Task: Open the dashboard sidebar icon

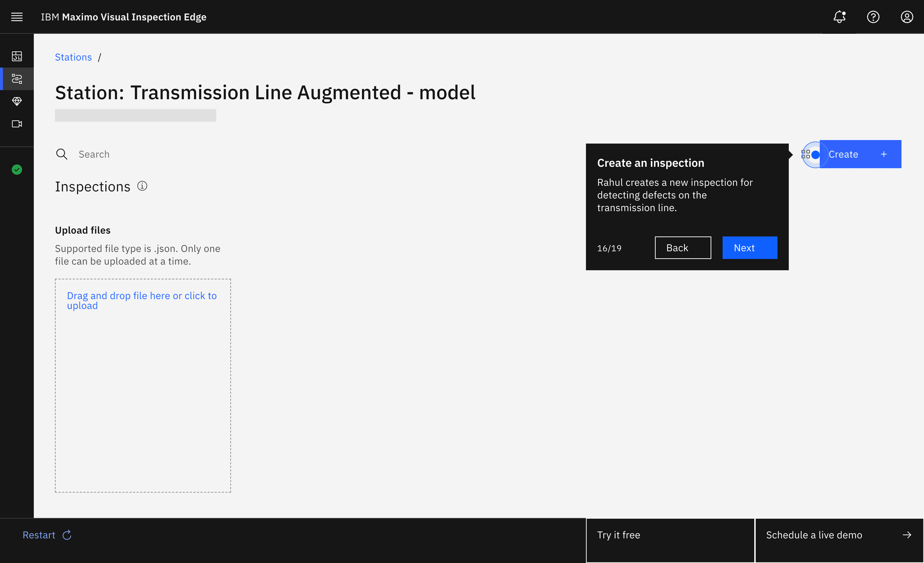Action: click(17, 56)
